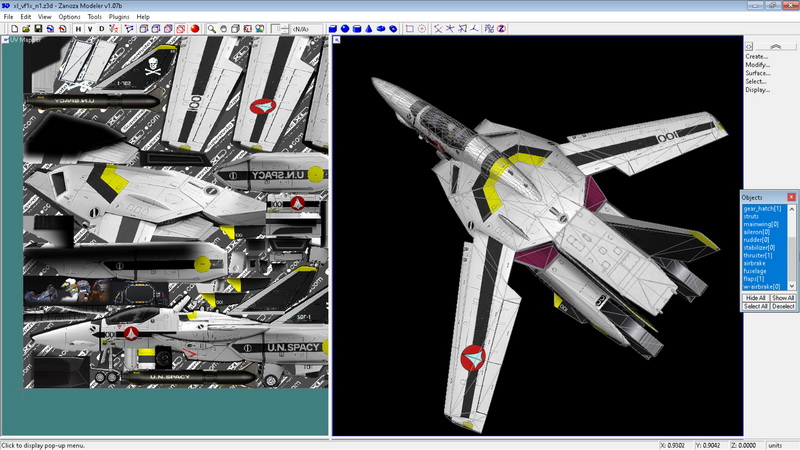
Task: Open the View menu
Action: tap(45, 17)
